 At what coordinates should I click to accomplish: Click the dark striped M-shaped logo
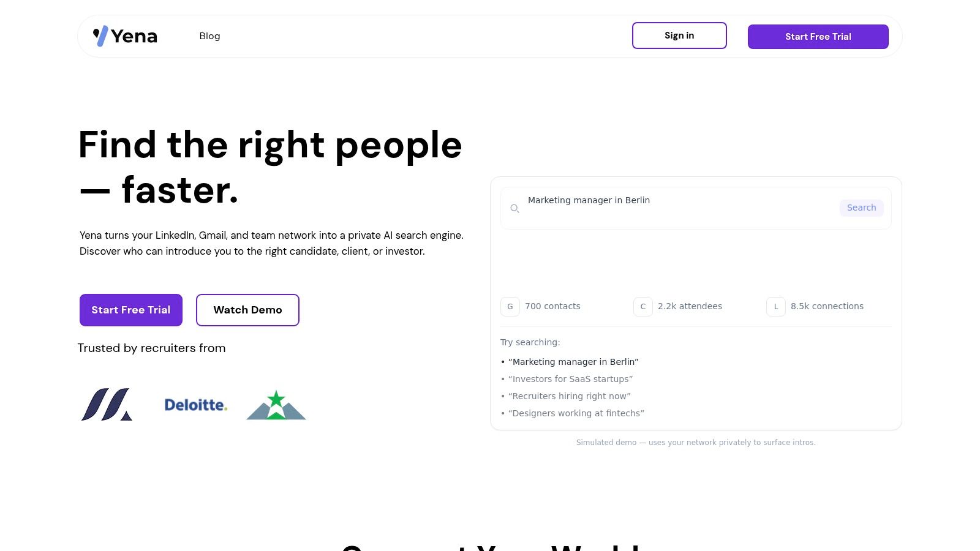click(x=107, y=405)
